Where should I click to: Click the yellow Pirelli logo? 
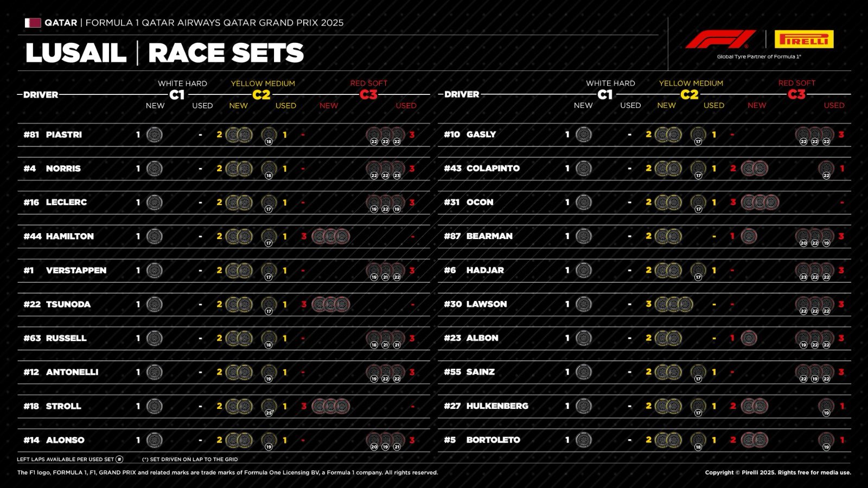tap(804, 40)
